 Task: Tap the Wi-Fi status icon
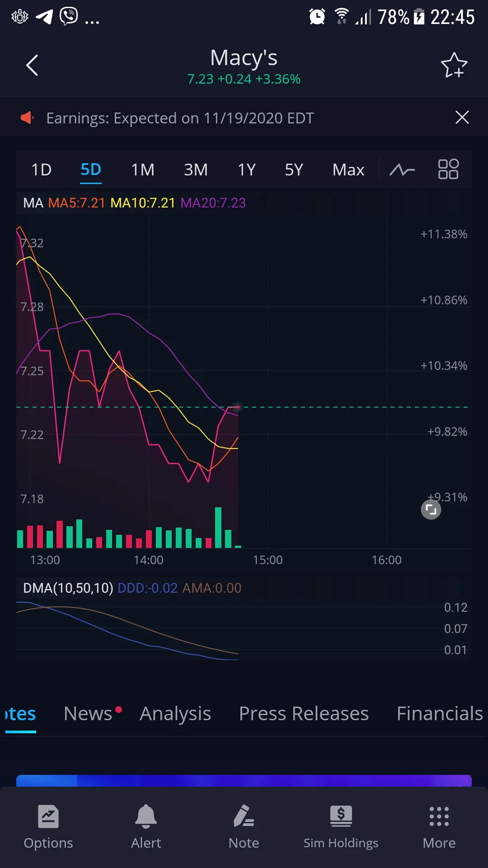click(x=342, y=16)
